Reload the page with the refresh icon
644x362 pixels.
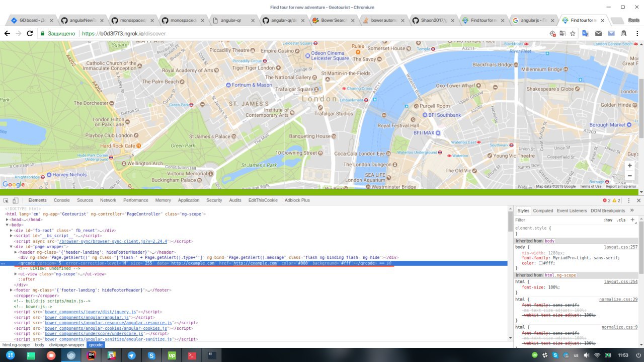[x=30, y=33]
